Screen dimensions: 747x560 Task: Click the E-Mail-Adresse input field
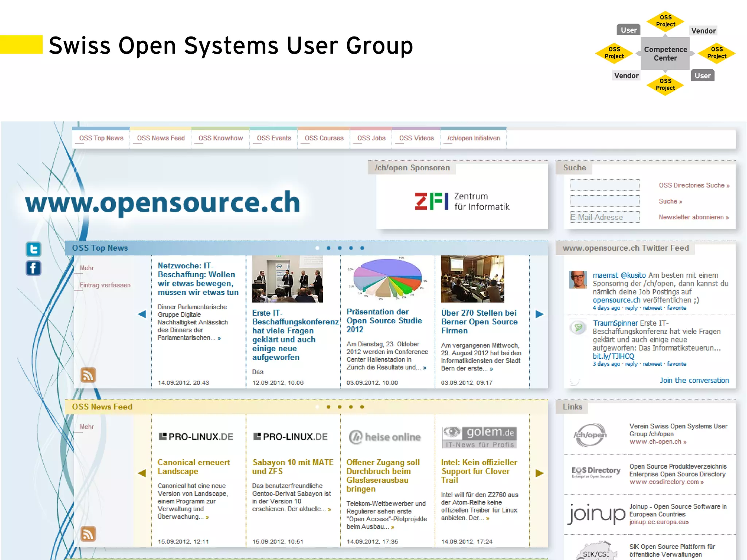[x=604, y=217]
